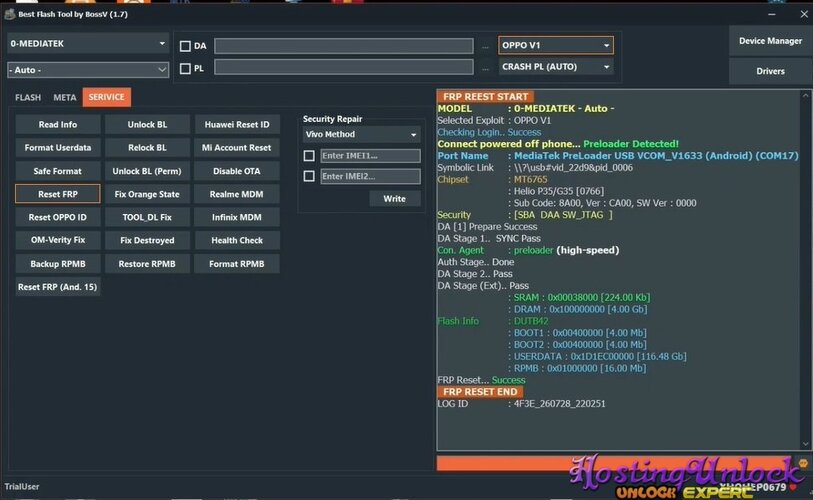This screenshot has height=500, width=813.
Task: Click the Format Userdata button
Action: (x=58, y=148)
